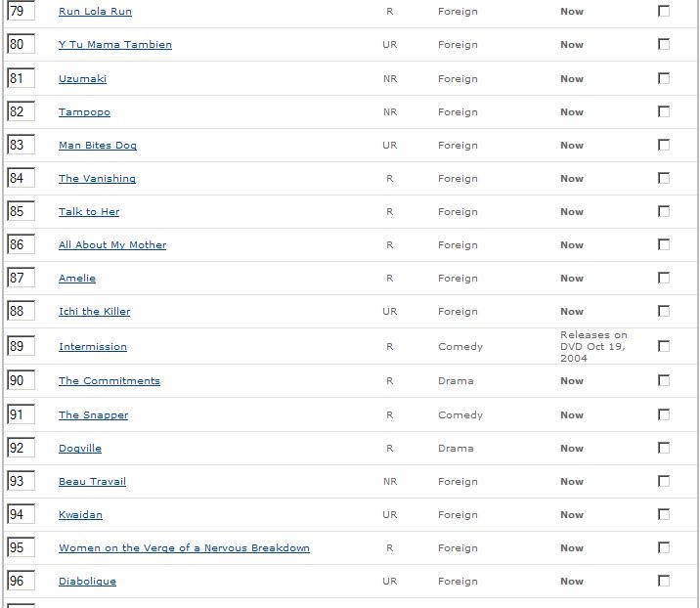The image size is (700, 608).
Task: Click the Uzumaki movie title
Action: click(82, 78)
